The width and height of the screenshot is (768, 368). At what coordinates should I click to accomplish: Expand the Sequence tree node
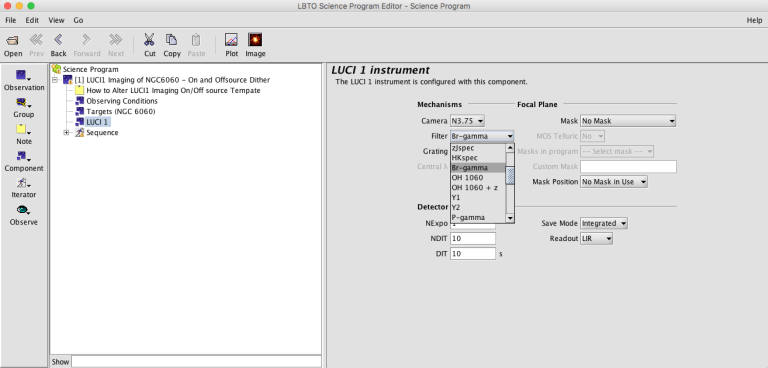(67, 133)
